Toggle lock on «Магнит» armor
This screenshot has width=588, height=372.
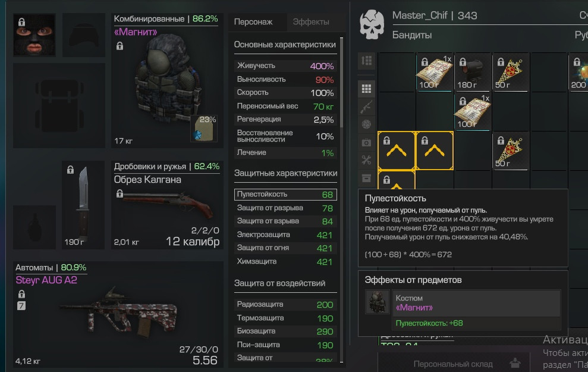click(120, 46)
